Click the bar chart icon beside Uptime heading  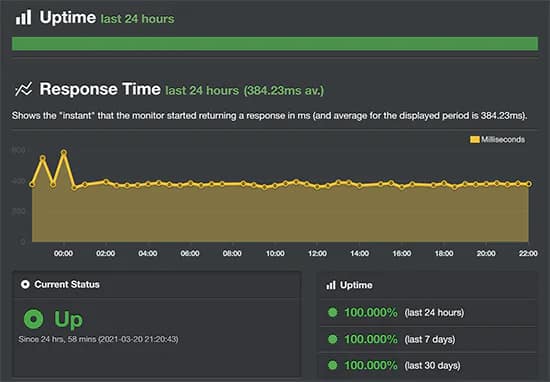coord(24,17)
